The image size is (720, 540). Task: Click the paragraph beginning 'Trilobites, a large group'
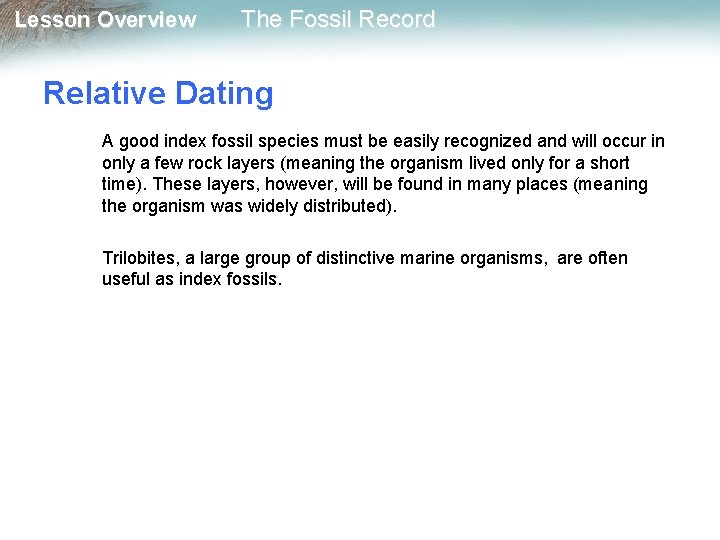click(x=365, y=268)
